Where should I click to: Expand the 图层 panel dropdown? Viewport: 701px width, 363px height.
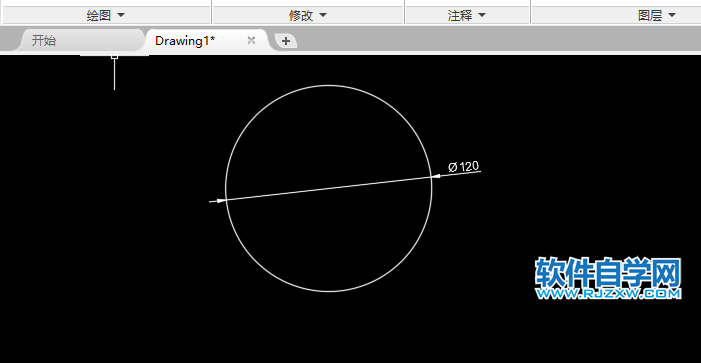tap(657, 16)
